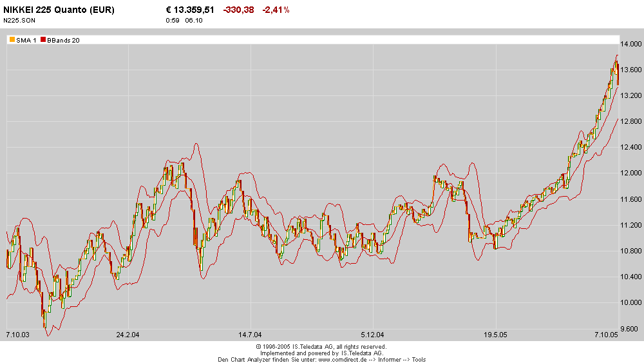Click the 0:59 06.10 timestamp

tap(184, 21)
